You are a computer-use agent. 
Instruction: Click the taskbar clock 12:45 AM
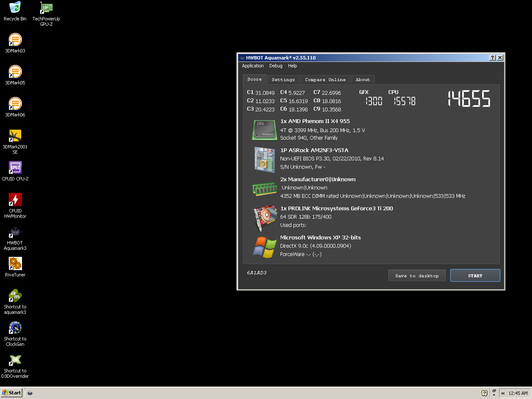(518, 393)
